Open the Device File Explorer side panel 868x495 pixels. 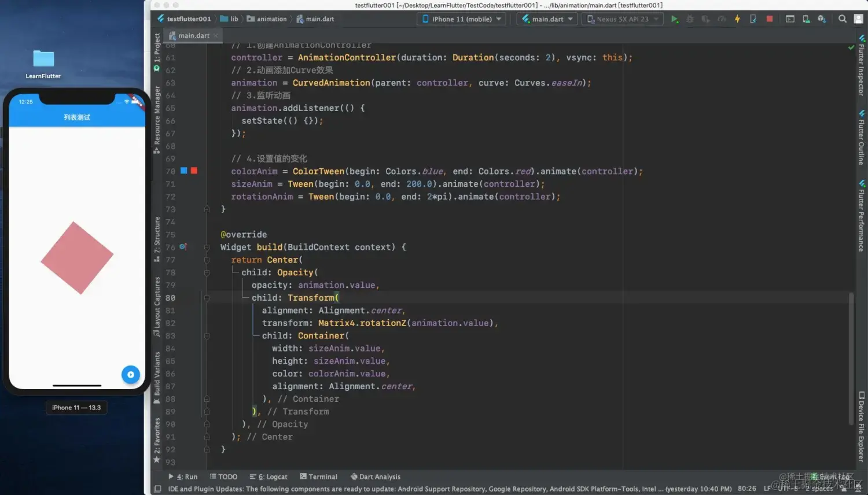point(861,427)
